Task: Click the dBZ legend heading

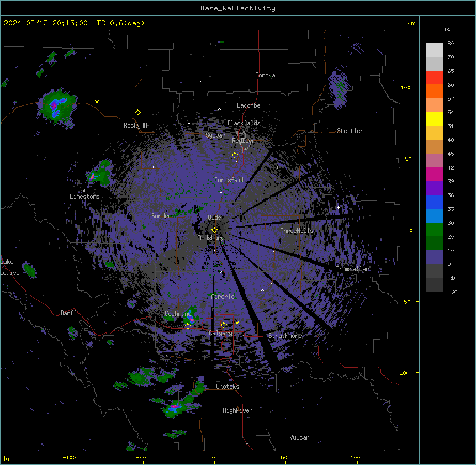Action: pyautogui.click(x=447, y=30)
